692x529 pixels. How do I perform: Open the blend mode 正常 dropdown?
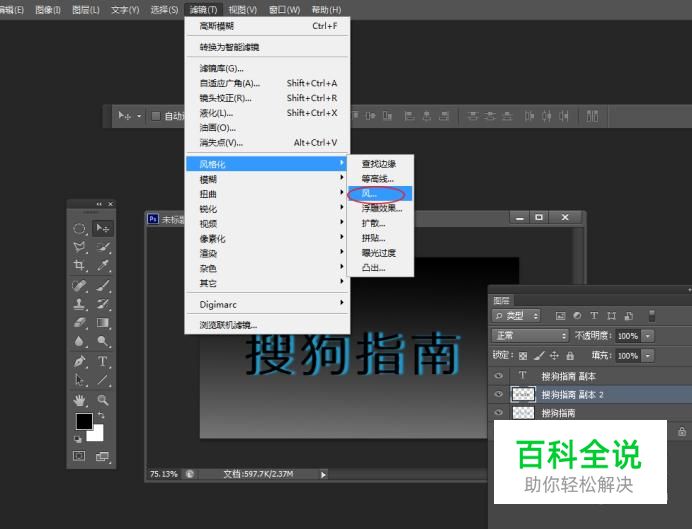tap(530, 336)
